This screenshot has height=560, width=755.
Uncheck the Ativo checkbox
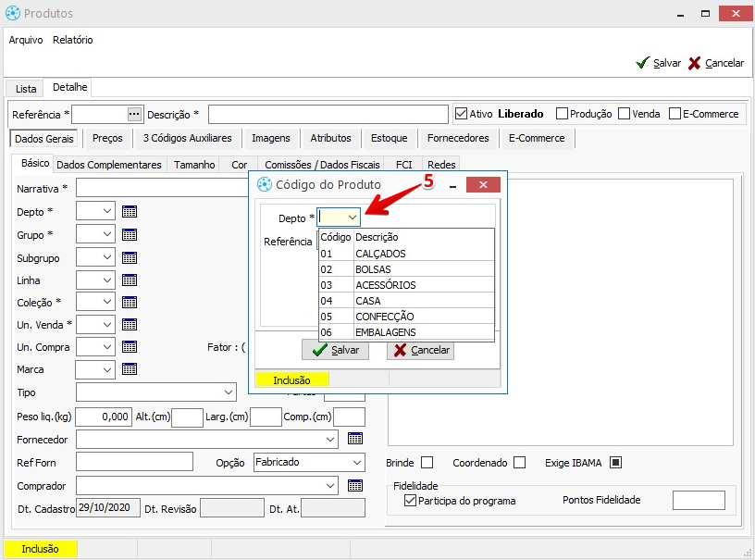[x=462, y=114]
